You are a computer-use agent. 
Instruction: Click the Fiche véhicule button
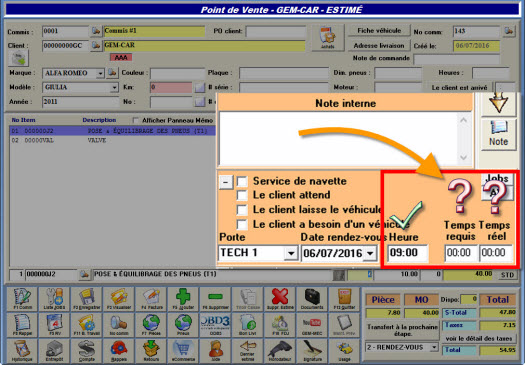(x=379, y=30)
